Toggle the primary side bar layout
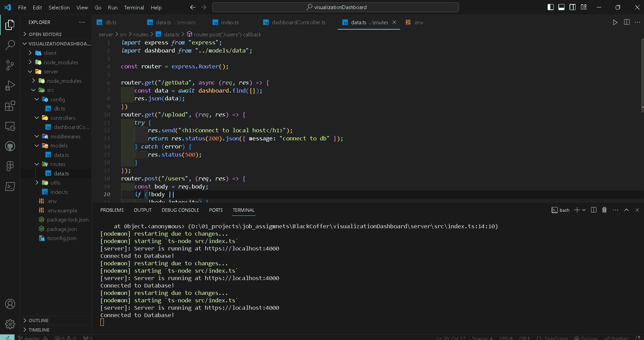644x340 pixels. 551,7
